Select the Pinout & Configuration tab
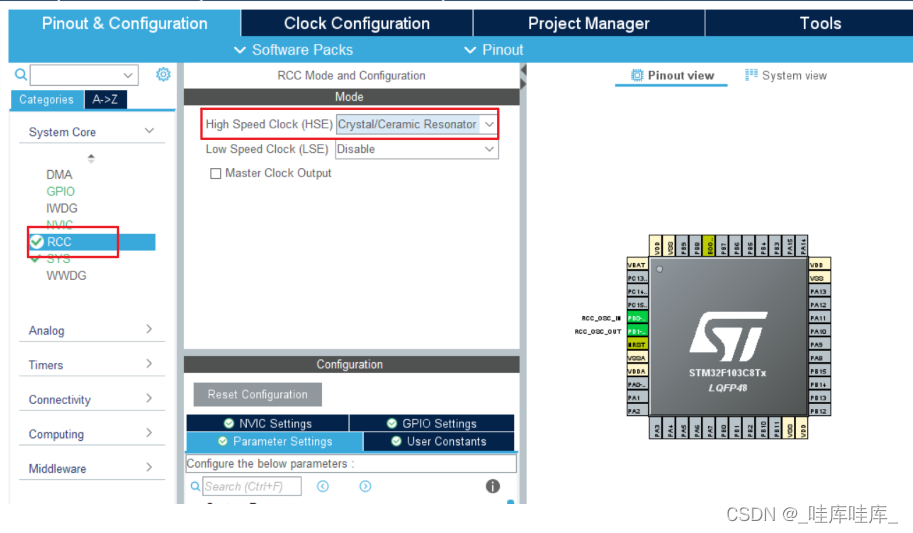 pos(125,23)
